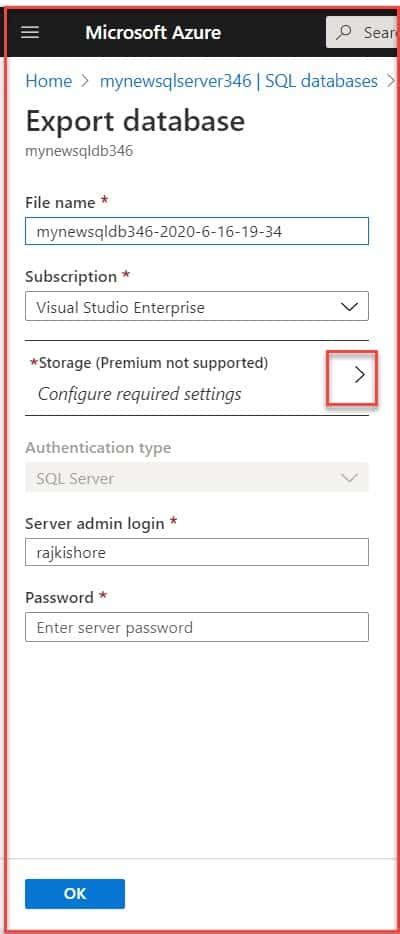Screen dimensions: 400x934
Task: Select Visual Studio Enterprise subscription box
Action: tap(197, 307)
